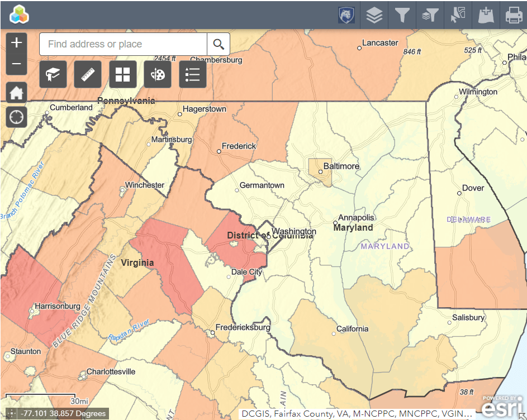
Task: Return to the default home extent
Action: pyautogui.click(x=16, y=93)
